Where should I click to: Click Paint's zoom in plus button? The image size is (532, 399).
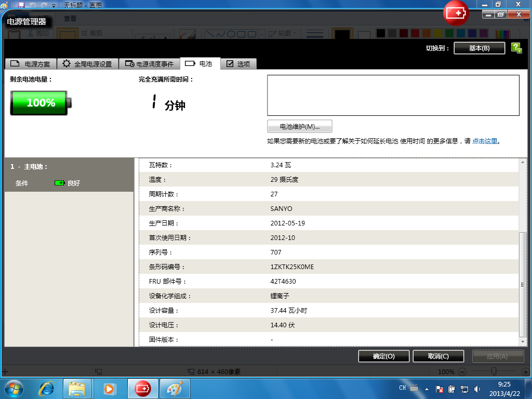[x=526, y=372]
